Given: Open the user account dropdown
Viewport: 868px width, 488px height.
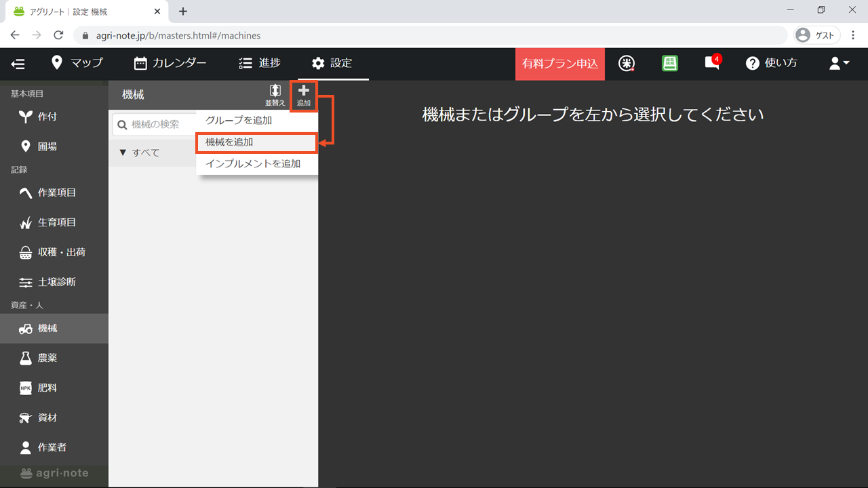Looking at the screenshot, I should (x=839, y=63).
